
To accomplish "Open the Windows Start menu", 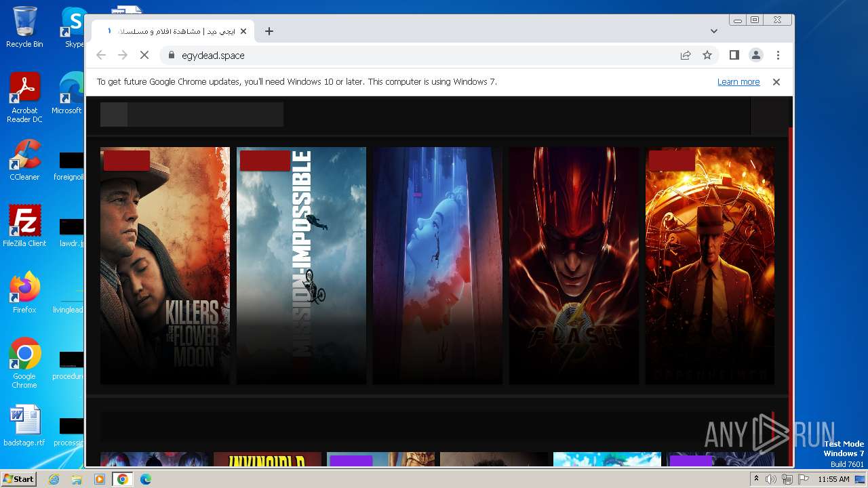I will (18, 479).
